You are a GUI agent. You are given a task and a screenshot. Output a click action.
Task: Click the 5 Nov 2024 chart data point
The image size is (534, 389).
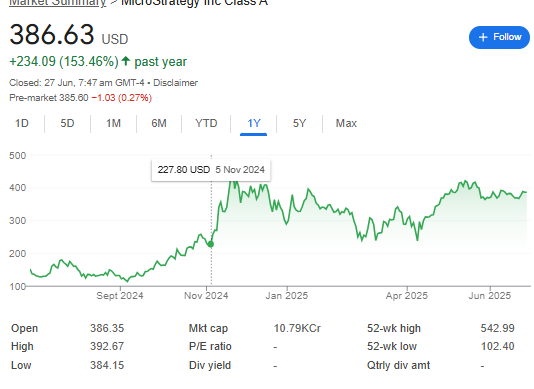coord(211,244)
